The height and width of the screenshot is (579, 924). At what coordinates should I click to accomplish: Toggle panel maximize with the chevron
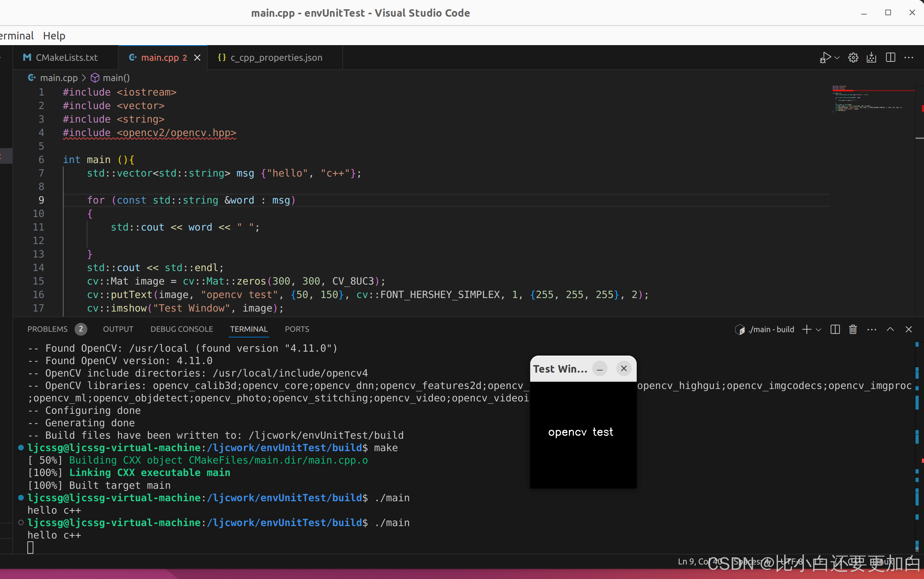pos(890,329)
